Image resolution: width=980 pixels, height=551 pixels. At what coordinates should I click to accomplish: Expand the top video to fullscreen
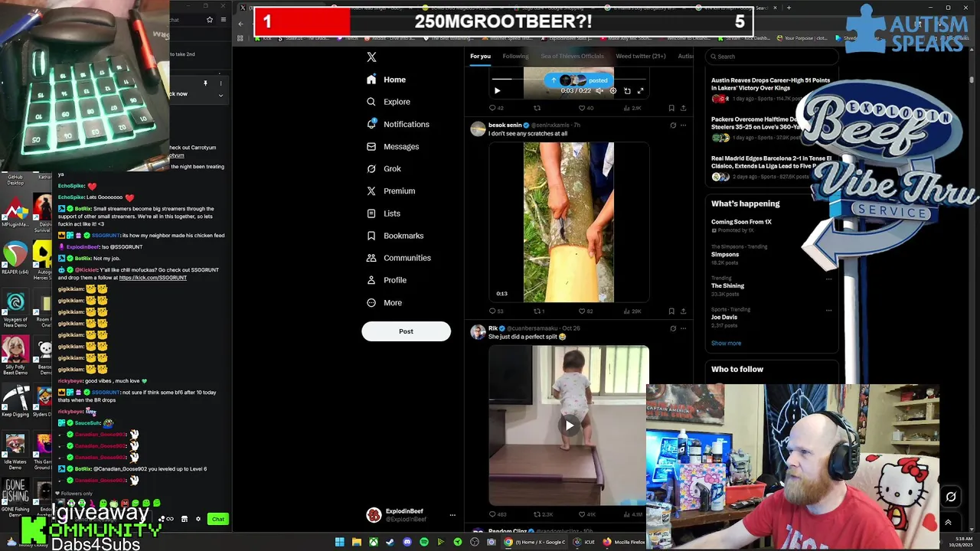click(641, 91)
